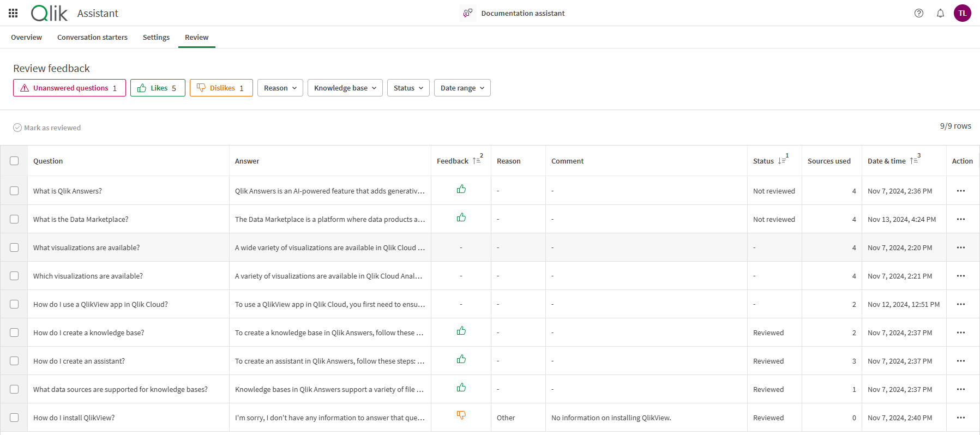The width and height of the screenshot is (980, 435).
Task: Click Mark as reviewed
Action: point(47,128)
